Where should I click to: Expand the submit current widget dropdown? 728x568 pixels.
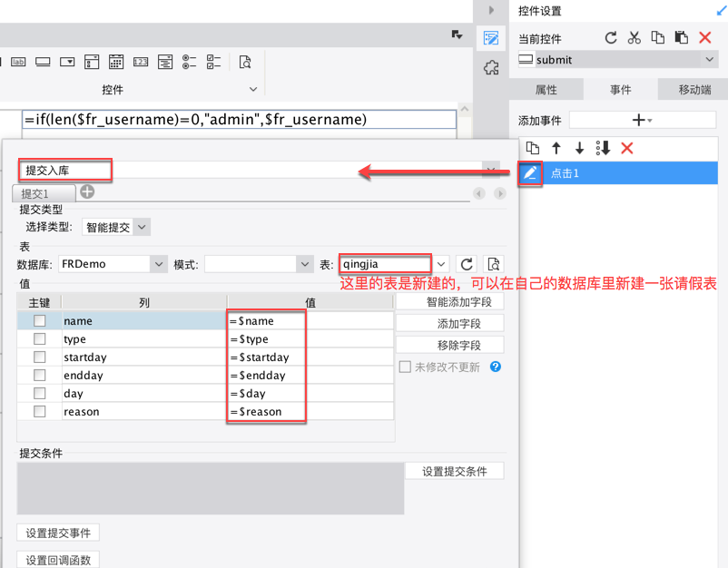(710, 59)
